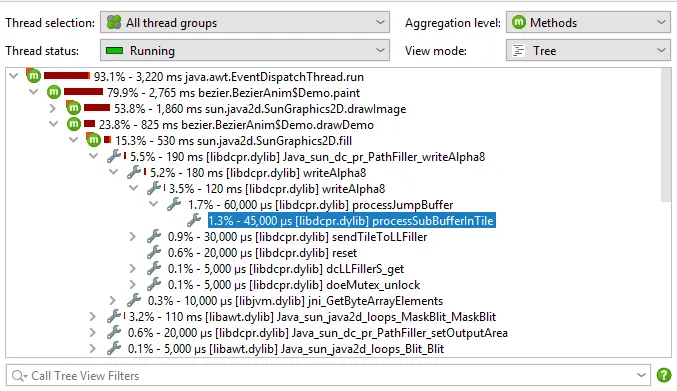Click wrench icon of PathFiller_writeAlpha8
This screenshot has width=677, height=391.
tap(114, 156)
